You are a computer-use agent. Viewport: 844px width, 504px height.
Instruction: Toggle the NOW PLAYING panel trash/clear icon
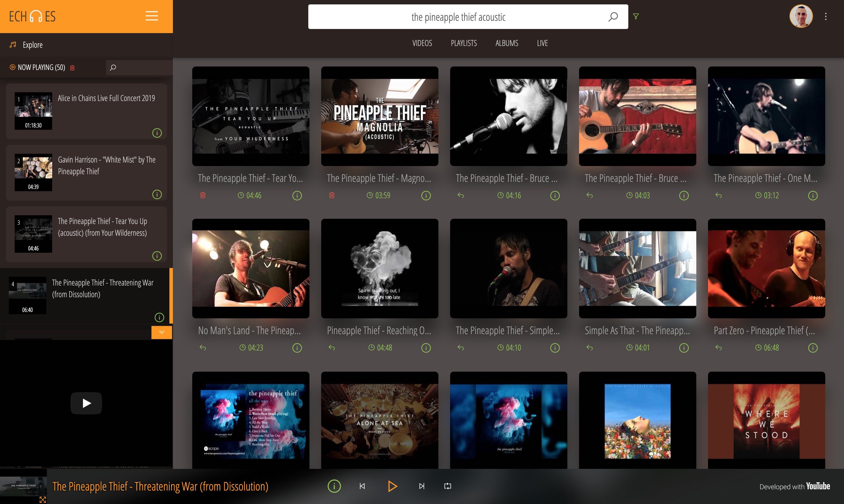click(x=73, y=67)
